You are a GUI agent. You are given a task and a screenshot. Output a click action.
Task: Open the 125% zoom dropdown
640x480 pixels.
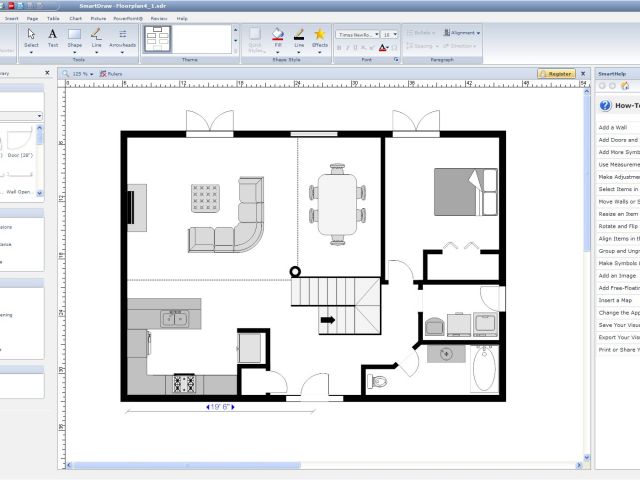pos(80,73)
